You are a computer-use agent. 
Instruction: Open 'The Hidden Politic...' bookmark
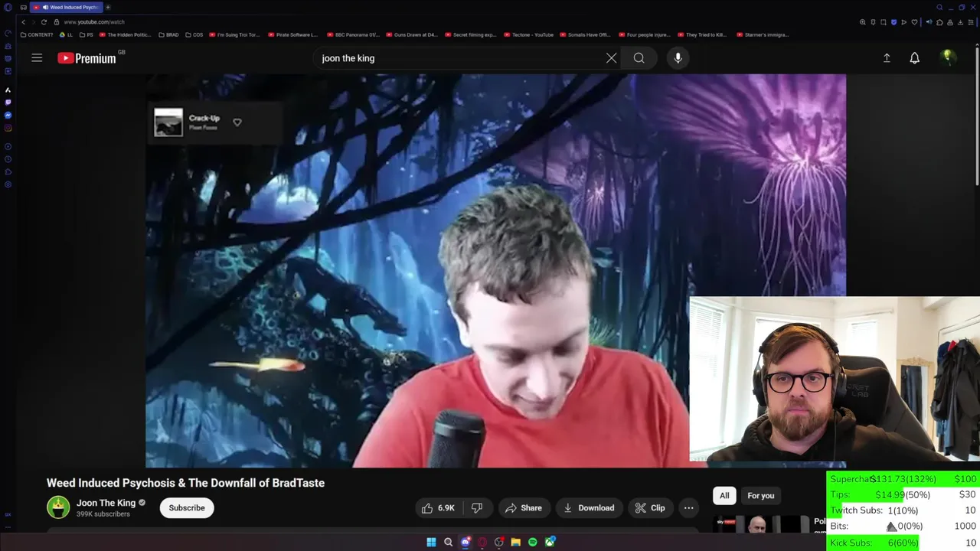125,34
